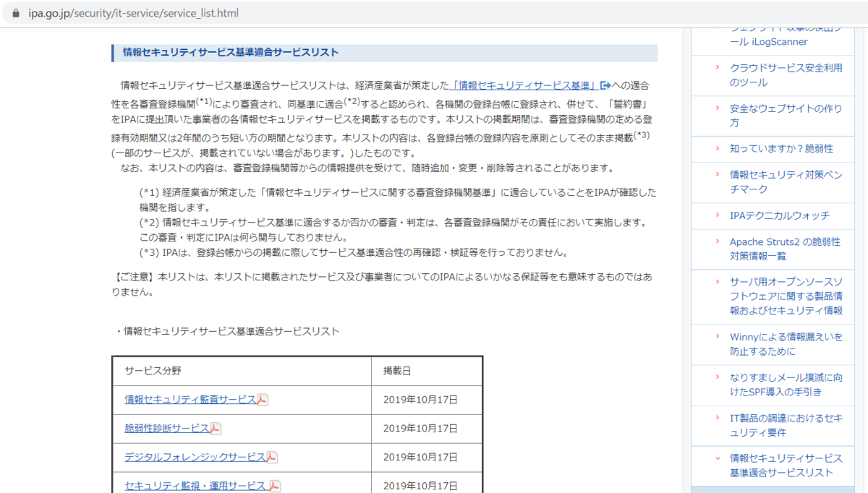Click the サービス分野 table header cell
Image resolution: width=868 pixels, height=493 pixels.
point(242,371)
